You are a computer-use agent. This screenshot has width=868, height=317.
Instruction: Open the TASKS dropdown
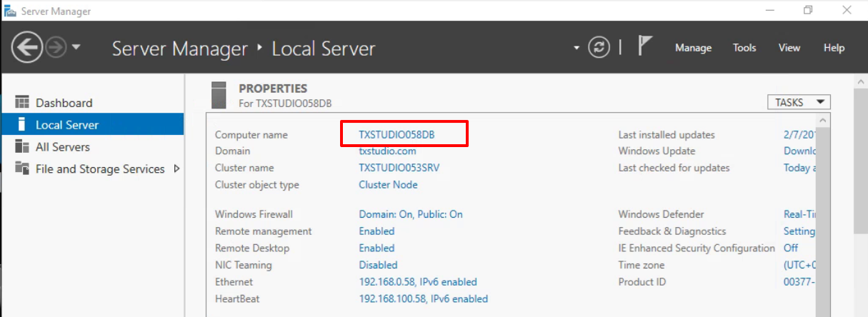(x=799, y=103)
